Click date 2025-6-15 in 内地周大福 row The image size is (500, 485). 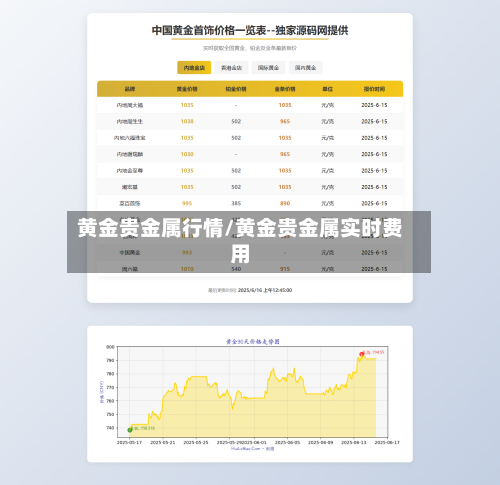pyautogui.click(x=374, y=105)
